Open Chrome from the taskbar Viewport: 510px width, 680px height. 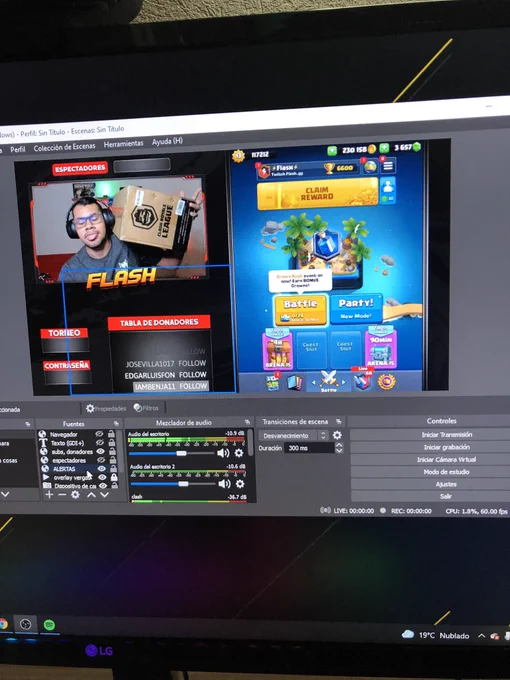[x=3, y=624]
